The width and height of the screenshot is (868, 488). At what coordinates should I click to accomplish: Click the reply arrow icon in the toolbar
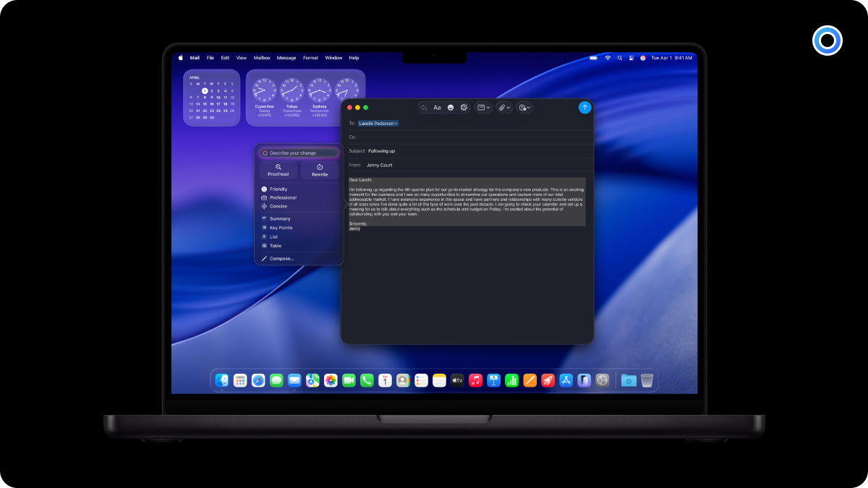pos(424,108)
